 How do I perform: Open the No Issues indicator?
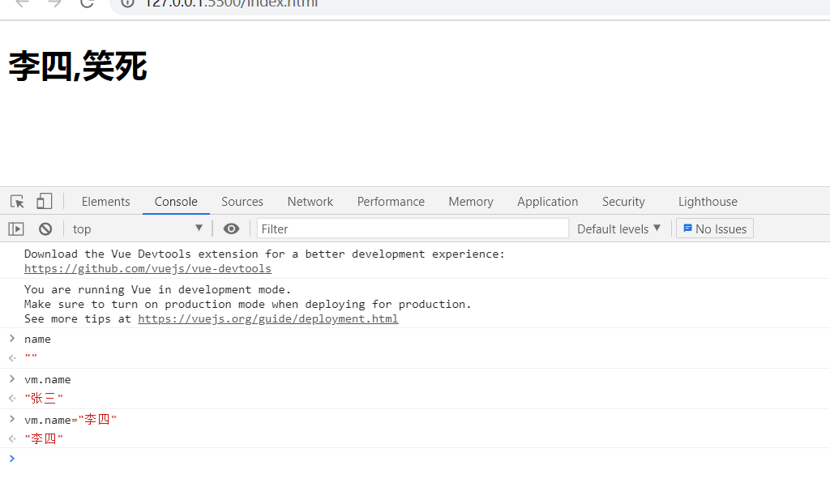[714, 229]
